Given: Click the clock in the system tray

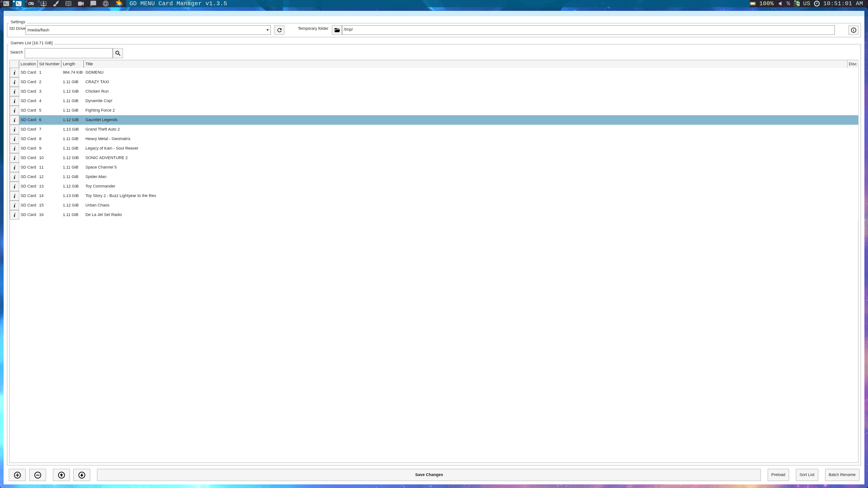Looking at the screenshot, I should [x=838, y=3].
